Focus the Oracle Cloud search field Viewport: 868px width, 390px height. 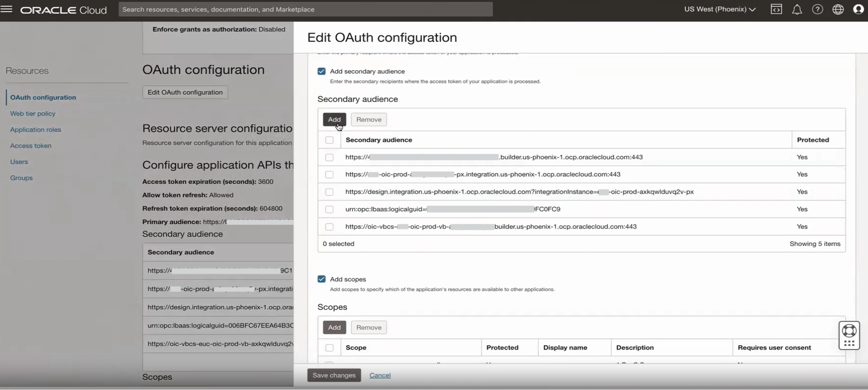[x=305, y=9]
